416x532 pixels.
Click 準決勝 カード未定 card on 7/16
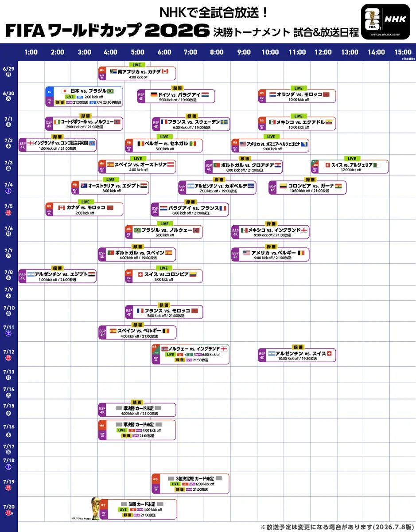137,430
